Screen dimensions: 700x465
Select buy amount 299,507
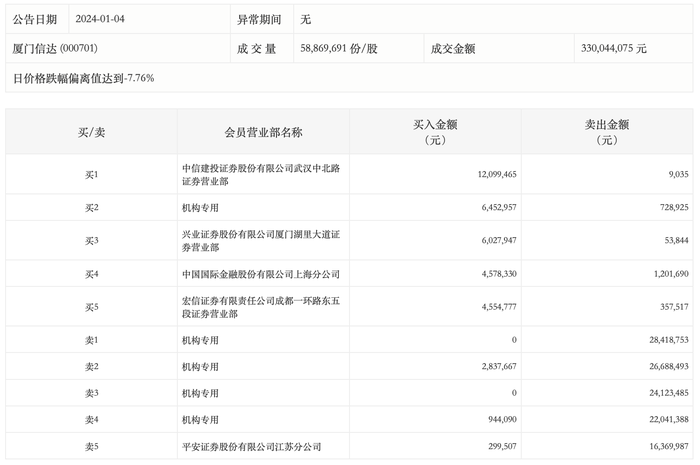pos(502,446)
